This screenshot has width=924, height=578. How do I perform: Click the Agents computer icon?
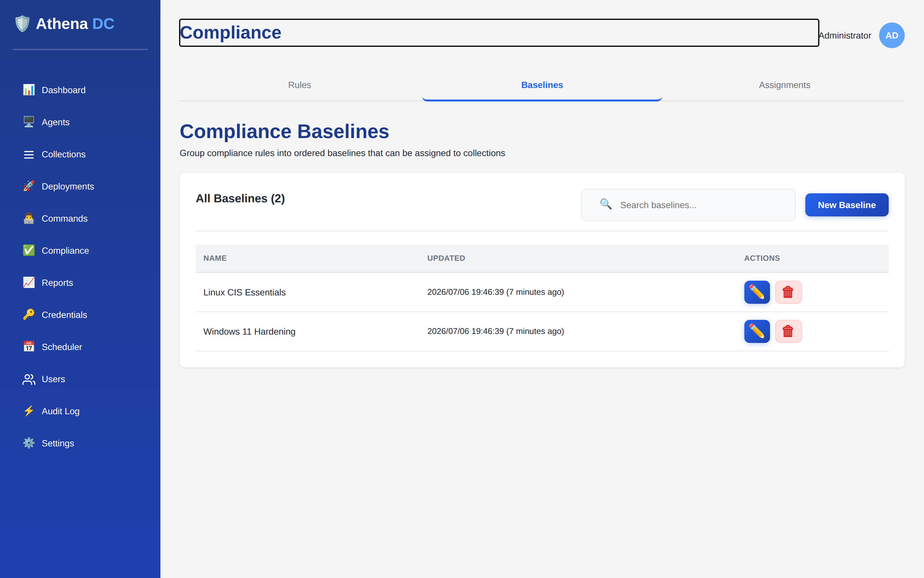pos(29,122)
